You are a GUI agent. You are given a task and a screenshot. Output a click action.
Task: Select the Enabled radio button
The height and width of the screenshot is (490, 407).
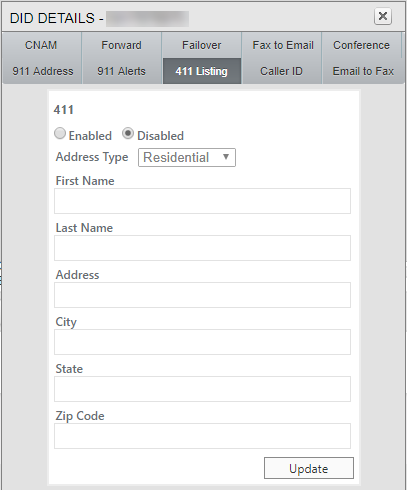click(x=60, y=134)
